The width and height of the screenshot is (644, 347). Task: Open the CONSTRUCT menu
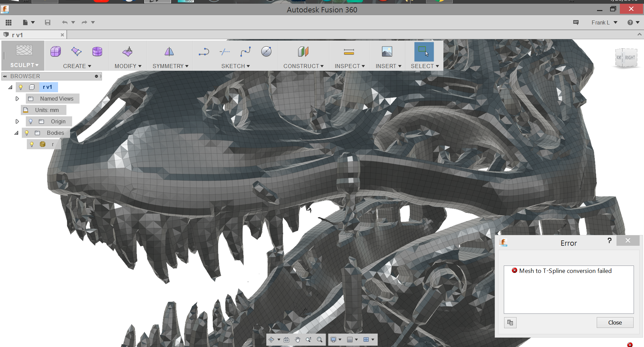pyautogui.click(x=304, y=66)
